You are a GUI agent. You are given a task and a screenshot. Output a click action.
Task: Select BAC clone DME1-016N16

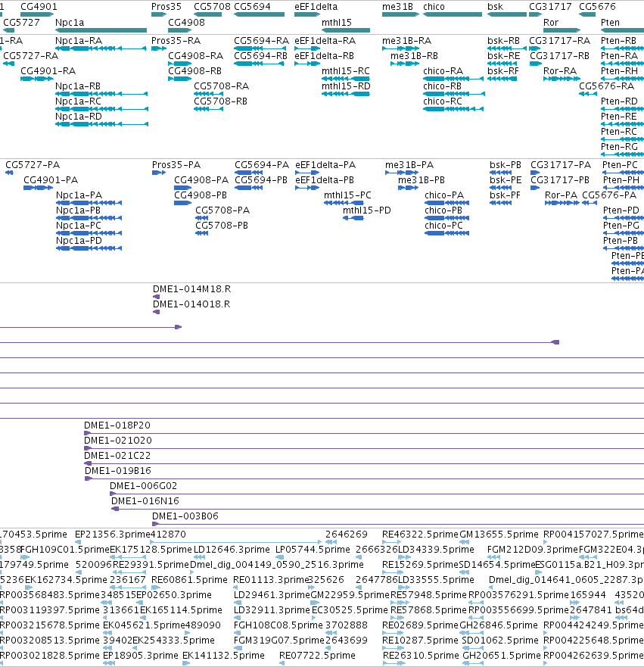(378, 510)
